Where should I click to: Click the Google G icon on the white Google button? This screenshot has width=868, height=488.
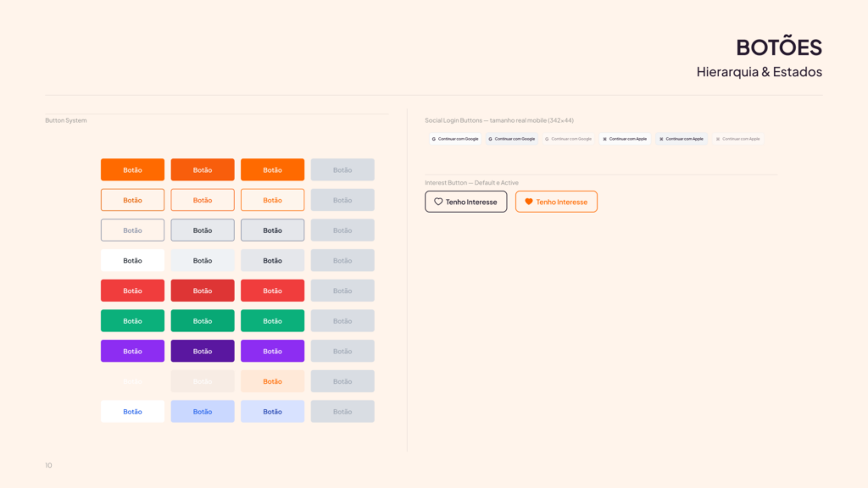tap(433, 139)
